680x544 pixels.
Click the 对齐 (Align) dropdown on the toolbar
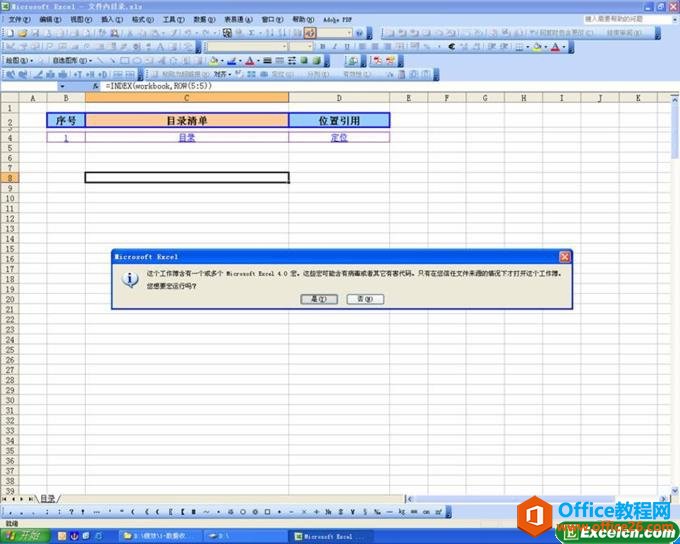click(222, 74)
